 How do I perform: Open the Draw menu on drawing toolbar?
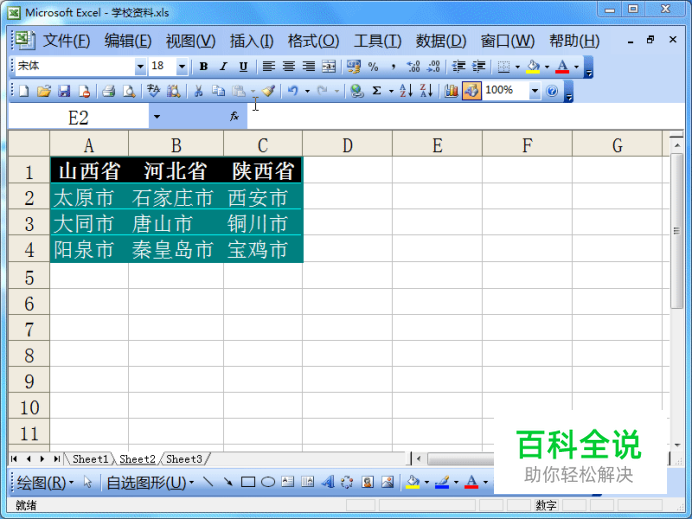[x=45, y=483]
